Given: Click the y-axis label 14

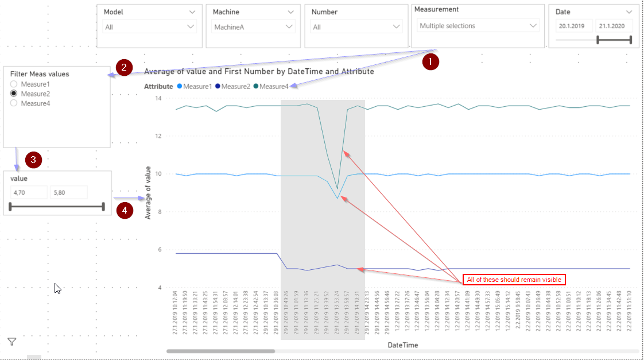Looking at the screenshot, I should pyautogui.click(x=158, y=98).
